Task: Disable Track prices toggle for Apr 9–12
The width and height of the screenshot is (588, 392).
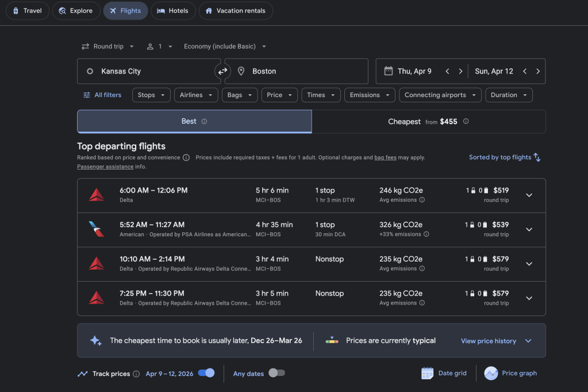Action: click(x=206, y=373)
